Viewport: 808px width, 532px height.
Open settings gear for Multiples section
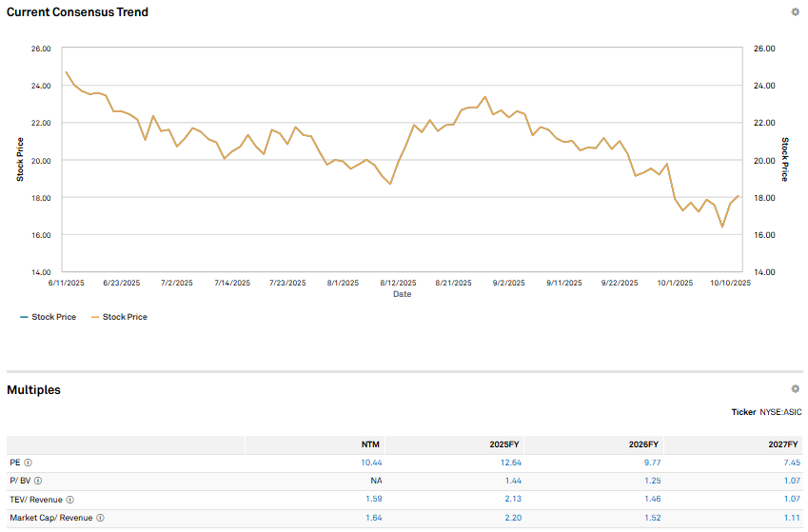[x=795, y=388]
